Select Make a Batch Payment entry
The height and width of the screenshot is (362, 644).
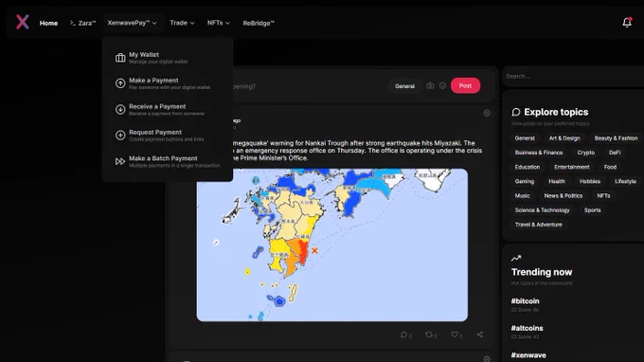tap(168, 161)
